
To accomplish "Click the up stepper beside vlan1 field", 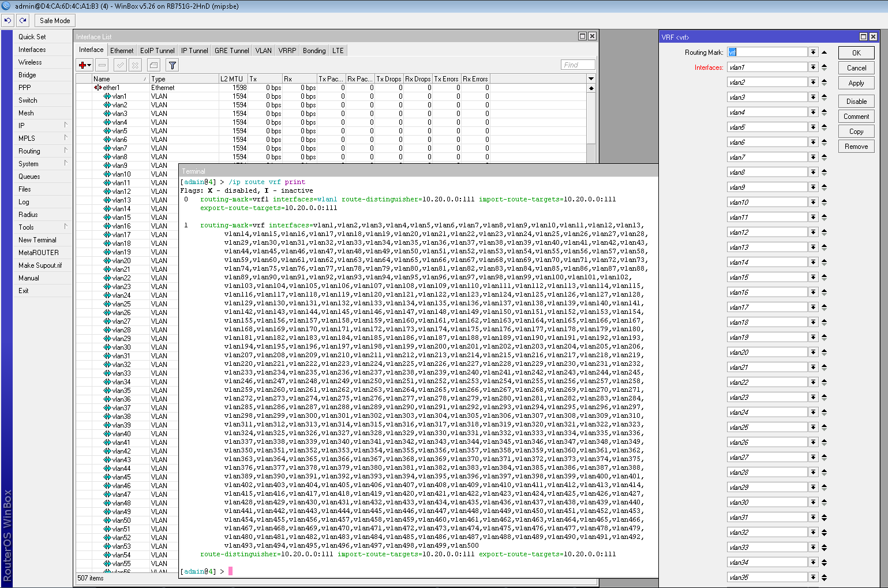I will (x=825, y=65).
